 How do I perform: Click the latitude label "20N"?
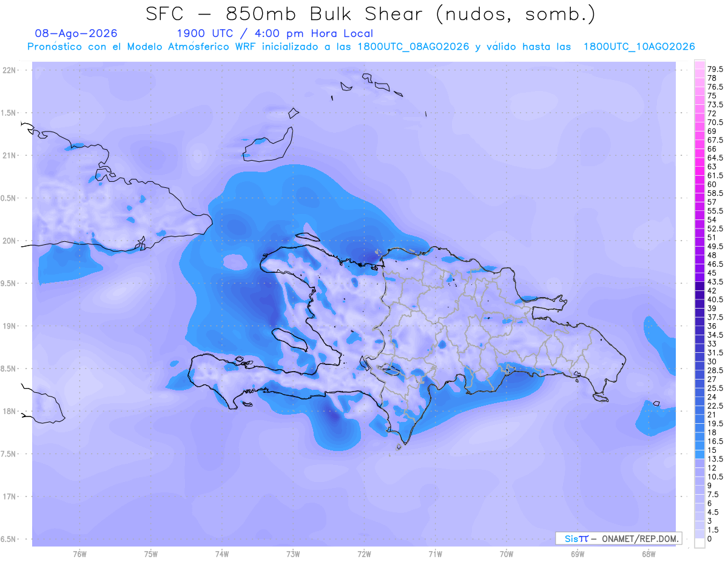pyautogui.click(x=9, y=241)
